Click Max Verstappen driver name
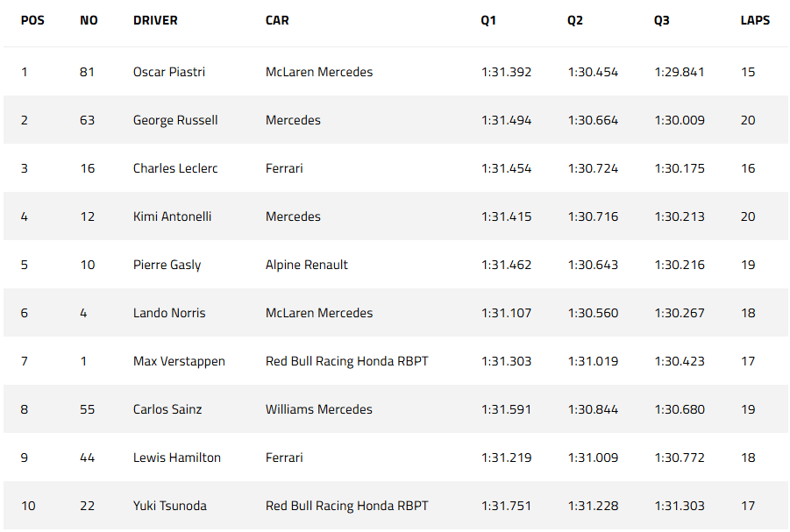 (x=179, y=361)
